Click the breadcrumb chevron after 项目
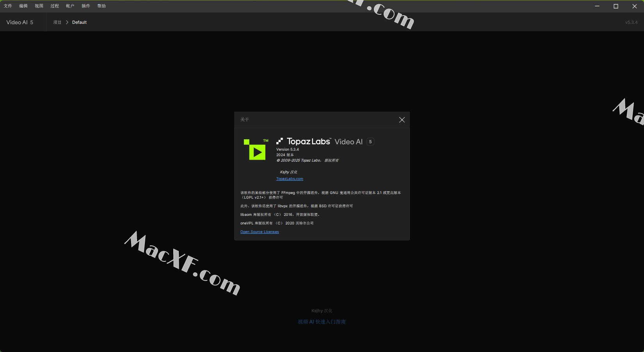This screenshot has width=644, height=352. [x=67, y=22]
